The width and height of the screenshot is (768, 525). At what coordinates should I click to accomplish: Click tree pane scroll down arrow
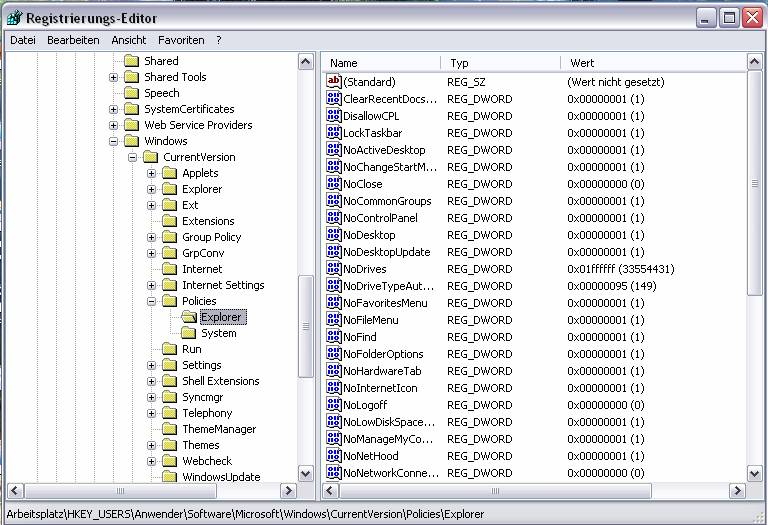tap(306, 474)
